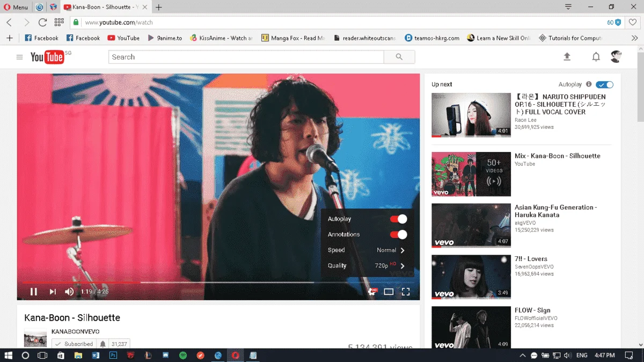Open Word from the taskbar
The width and height of the screenshot is (644, 362).
(x=96, y=355)
